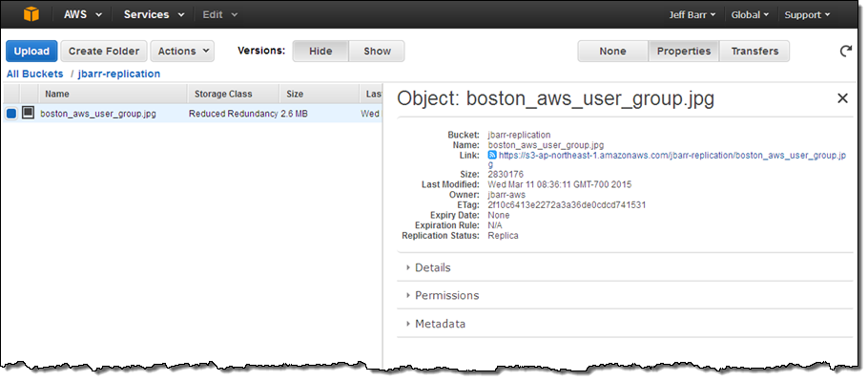This screenshot has height=381, width=868.
Task: Click the Create Folder button
Action: [104, 51]
